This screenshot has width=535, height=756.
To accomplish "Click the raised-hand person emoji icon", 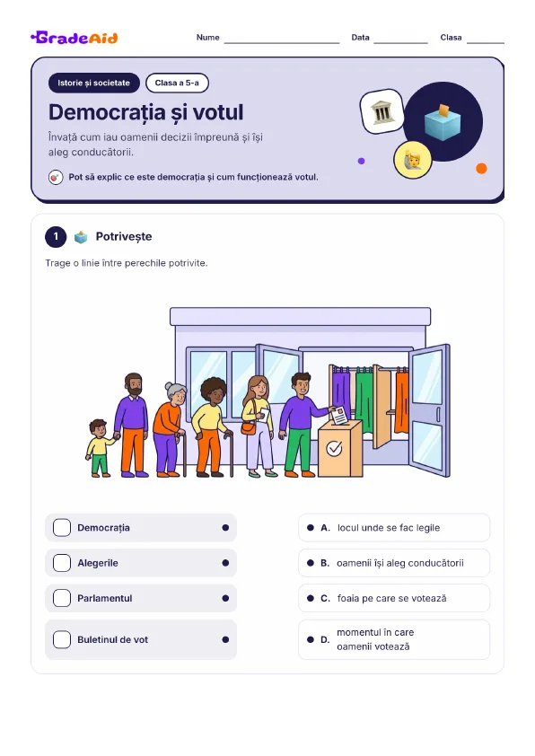I will pyautogui.click(x=413, y=160).
